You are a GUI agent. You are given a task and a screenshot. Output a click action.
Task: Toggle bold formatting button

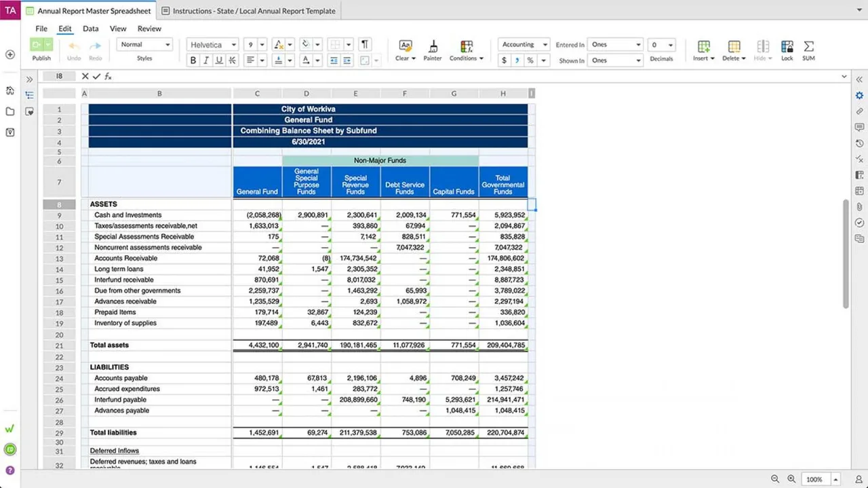[x=193, y=60]
